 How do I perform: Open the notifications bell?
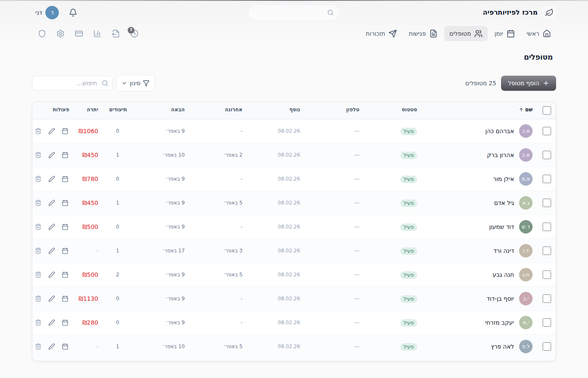[x=73, y=13]
